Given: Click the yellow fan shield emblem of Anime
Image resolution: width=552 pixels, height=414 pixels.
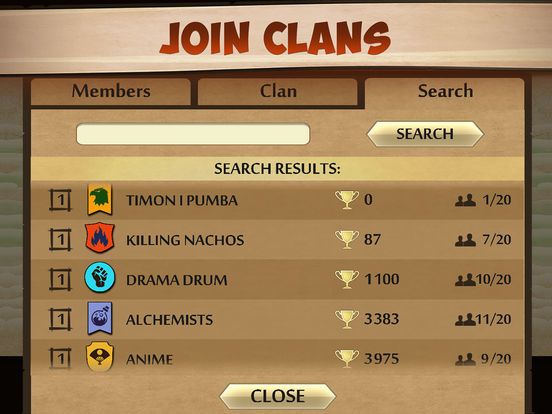Looking at the screenshot, I should click(x=100, y=357).
